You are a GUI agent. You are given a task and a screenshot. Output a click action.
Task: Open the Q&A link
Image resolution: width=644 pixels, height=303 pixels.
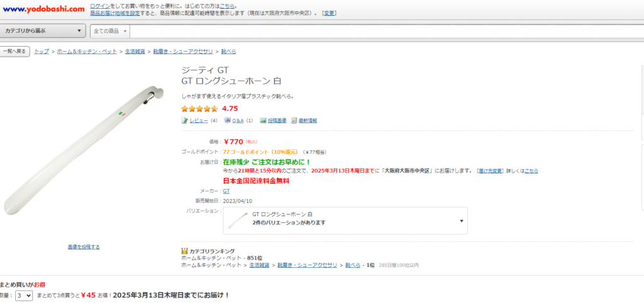[238, 120]
